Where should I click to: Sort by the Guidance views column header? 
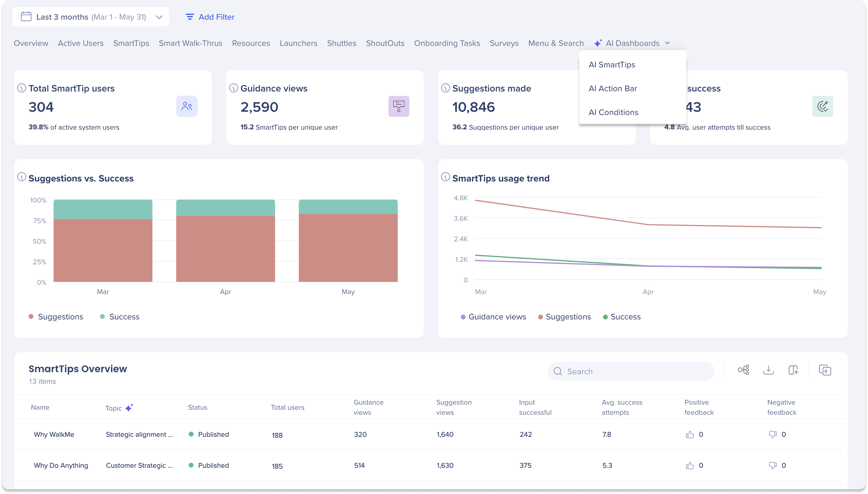pos(368,407)
